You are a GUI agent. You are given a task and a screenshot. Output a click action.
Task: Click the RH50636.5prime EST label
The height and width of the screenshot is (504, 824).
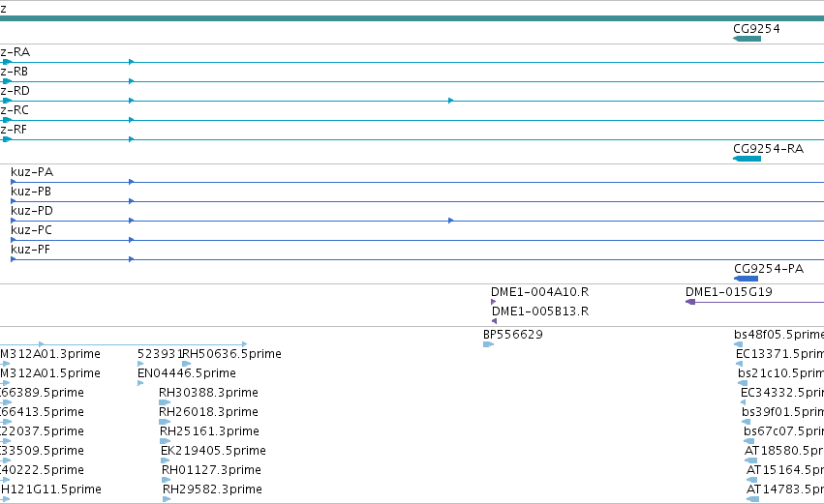coord(231,354)
